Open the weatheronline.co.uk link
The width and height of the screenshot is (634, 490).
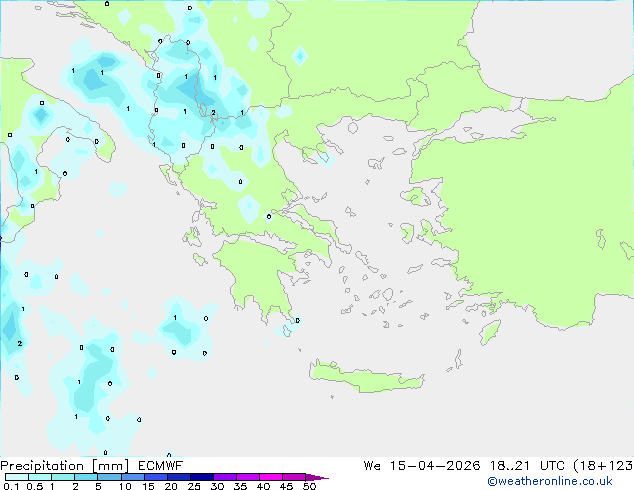(550, 481)
